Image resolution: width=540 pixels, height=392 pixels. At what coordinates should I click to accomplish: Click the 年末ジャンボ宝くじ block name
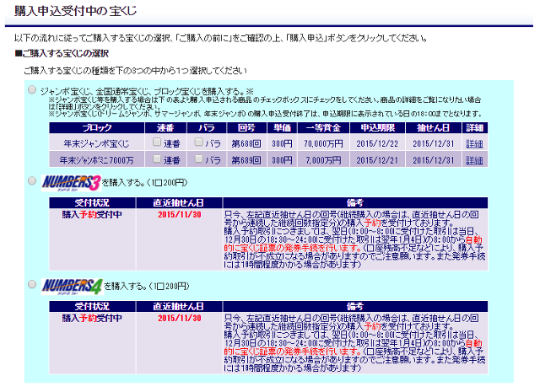click(x=96, y=143)
